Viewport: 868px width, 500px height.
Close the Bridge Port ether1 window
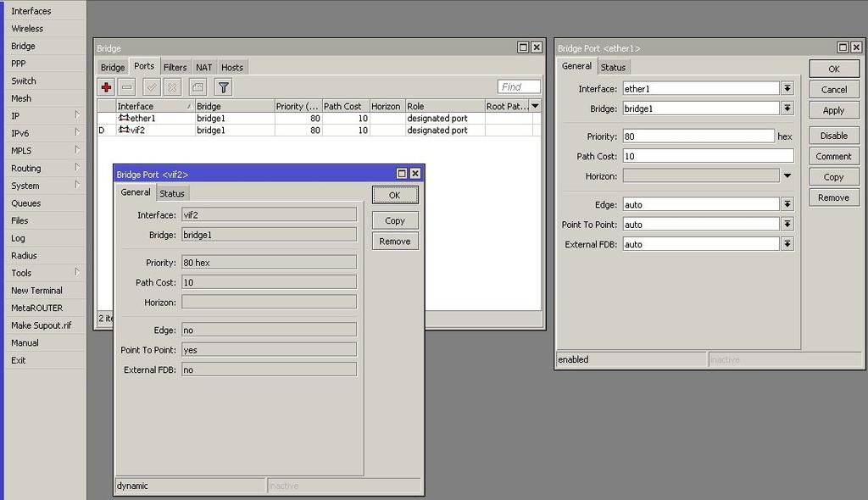(856, 47)
